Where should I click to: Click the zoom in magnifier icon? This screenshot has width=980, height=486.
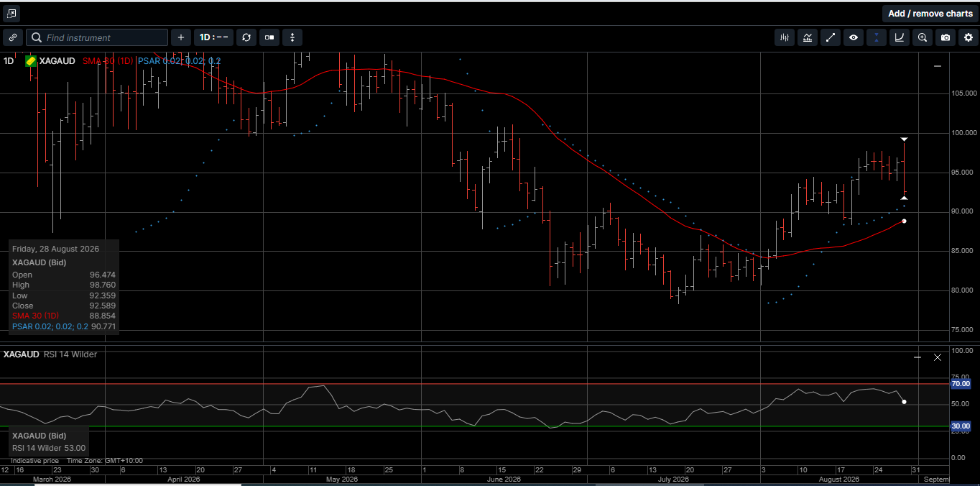pyautogui.click(x=923, y=37)
